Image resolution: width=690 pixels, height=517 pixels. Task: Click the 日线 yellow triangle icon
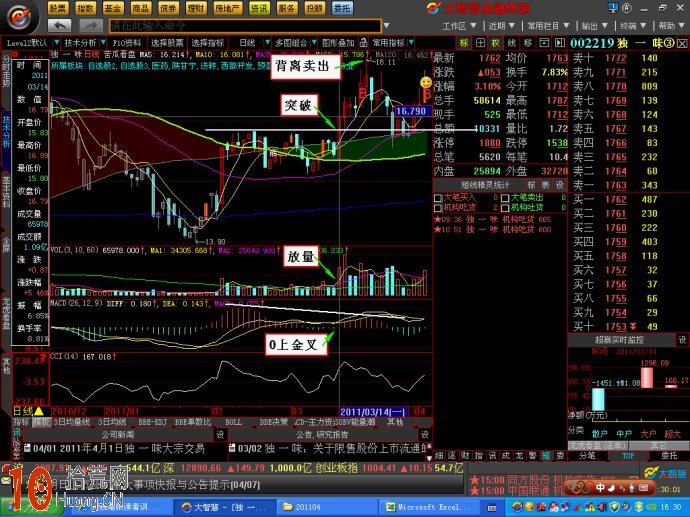pos(39,411)
